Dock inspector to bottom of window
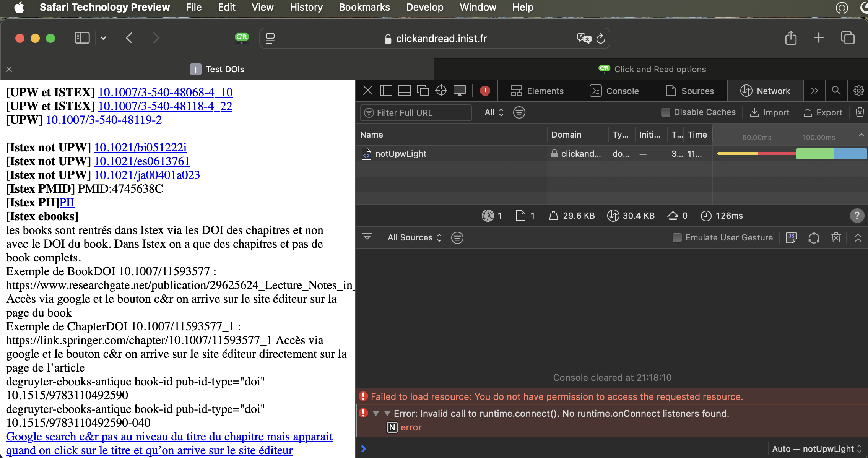 (404, 91)
